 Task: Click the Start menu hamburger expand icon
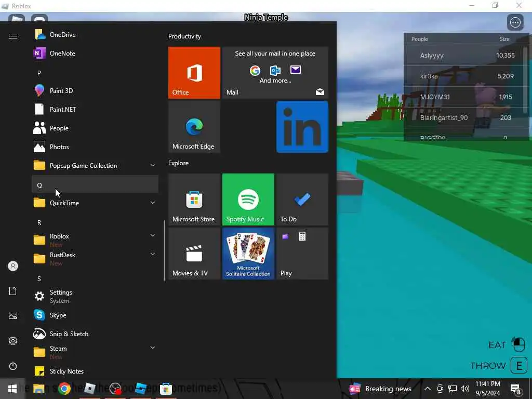[x=13, y=36]
